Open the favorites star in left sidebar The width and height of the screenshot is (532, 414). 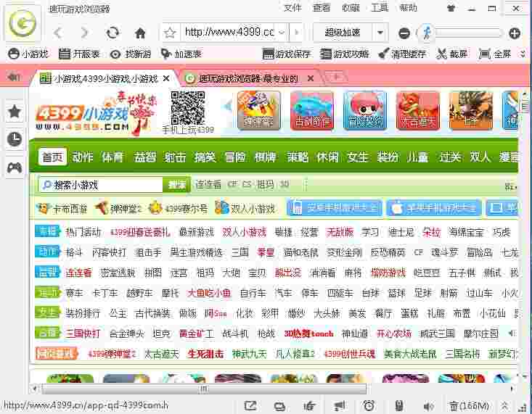15,112
